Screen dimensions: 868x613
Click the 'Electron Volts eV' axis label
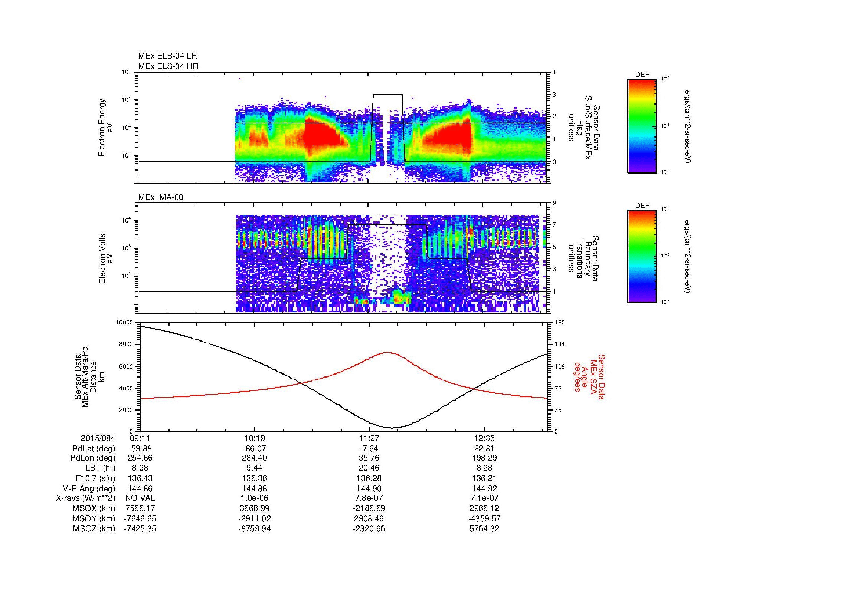point(106,258)
